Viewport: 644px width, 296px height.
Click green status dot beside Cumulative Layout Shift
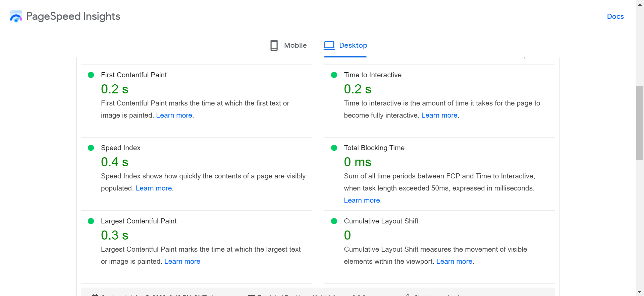tap(334, 221)
